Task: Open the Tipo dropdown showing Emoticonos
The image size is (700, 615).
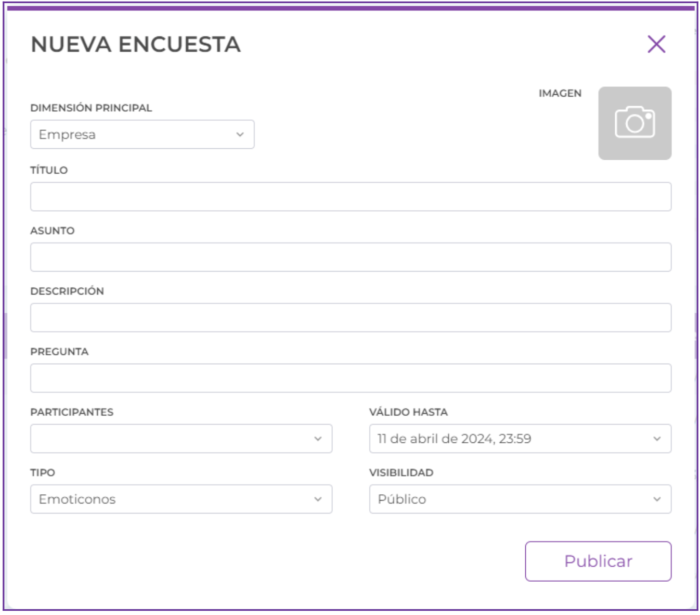Action: point(182,499)
